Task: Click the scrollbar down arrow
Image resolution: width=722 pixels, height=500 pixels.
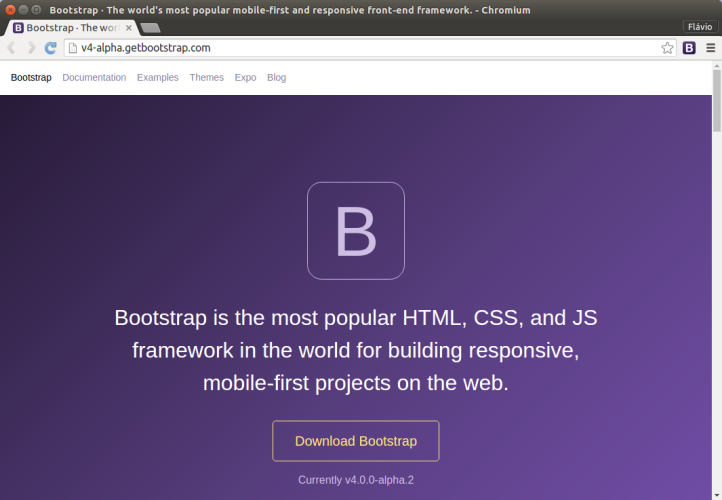Action: coord(717,496)
